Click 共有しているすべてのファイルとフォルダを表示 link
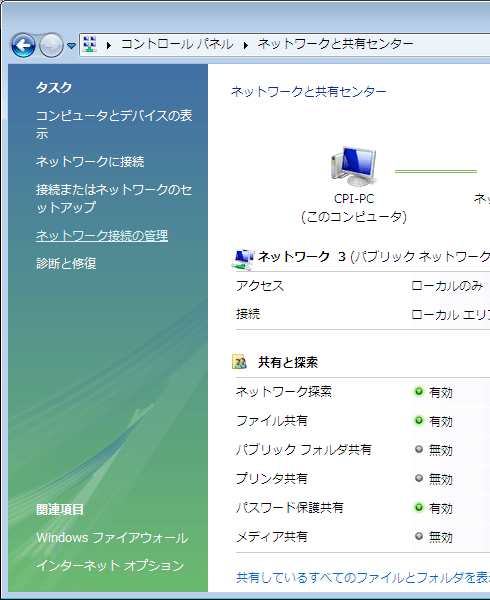 click(x=363, y=577)
